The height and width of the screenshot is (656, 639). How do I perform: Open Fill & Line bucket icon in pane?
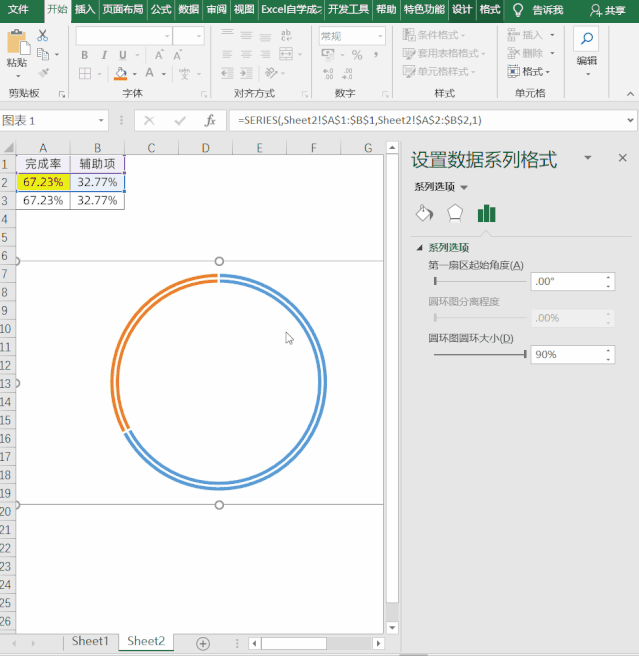424,213
